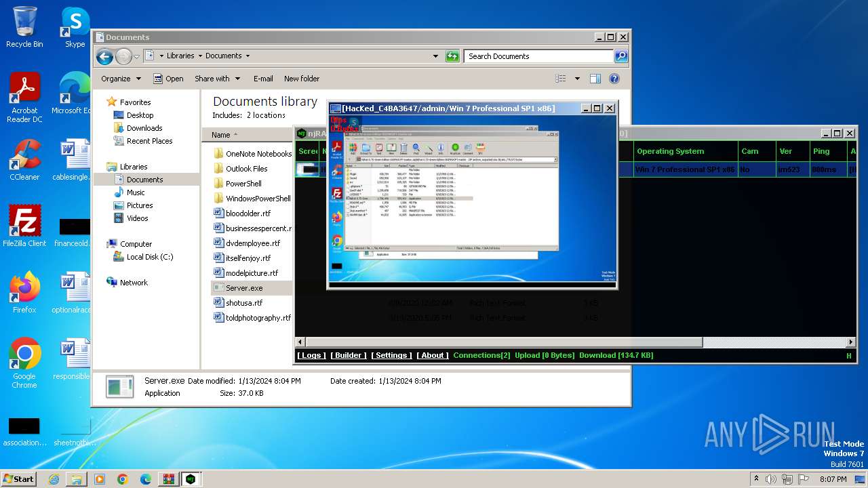Open the njRAT Logs menu
This screenshot has height=488, width=868.
point(311,355)
